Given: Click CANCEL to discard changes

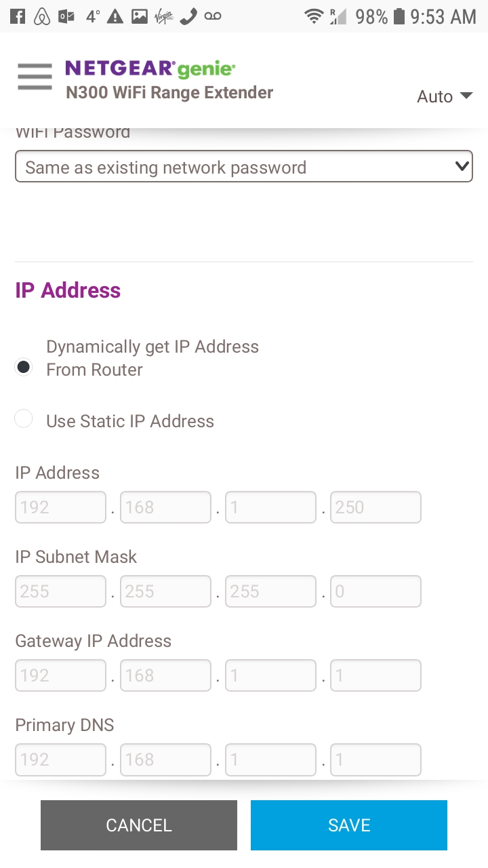Looking at the screenshot, I should point(138,825).
